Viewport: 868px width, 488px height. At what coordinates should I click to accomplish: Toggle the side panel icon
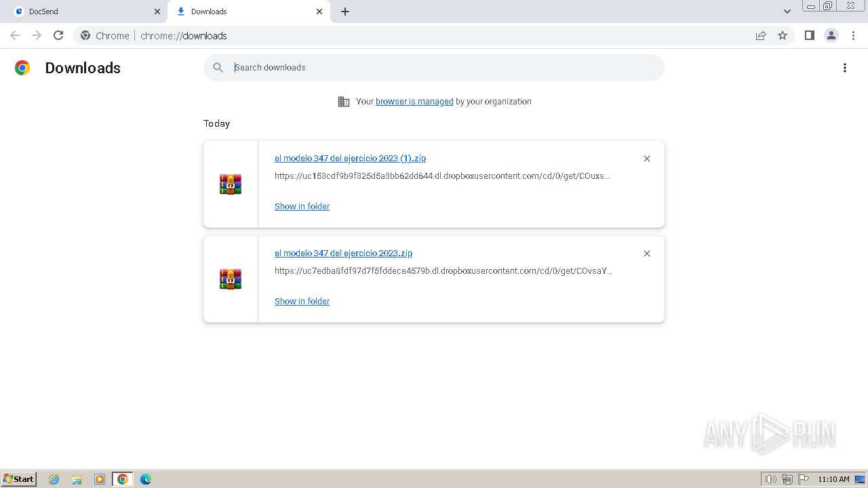tap(809, 35)
